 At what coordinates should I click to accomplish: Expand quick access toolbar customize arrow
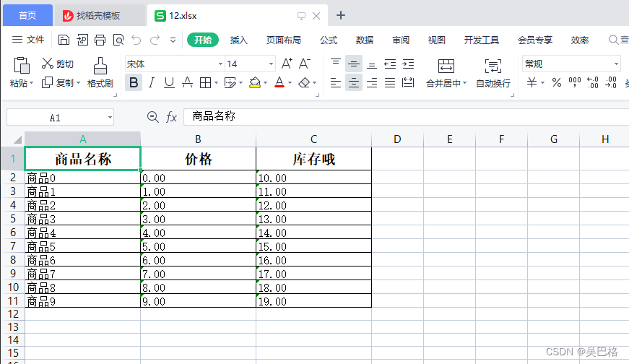[x=173, y=40]
